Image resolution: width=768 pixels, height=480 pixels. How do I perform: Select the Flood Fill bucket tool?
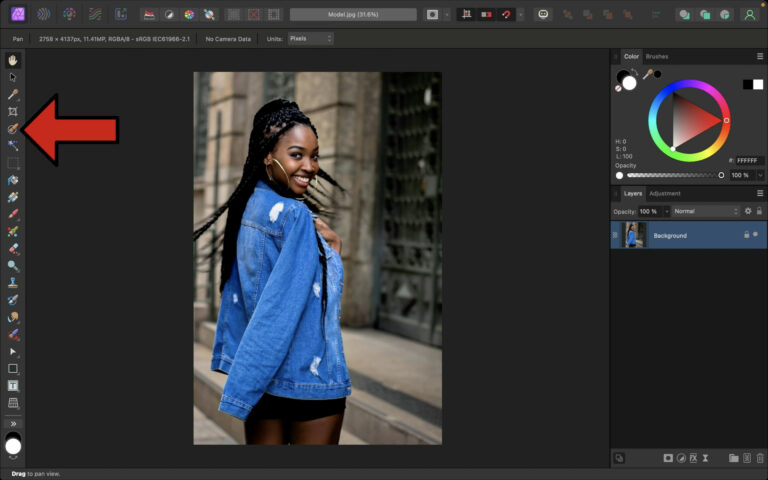click(13, 180)
